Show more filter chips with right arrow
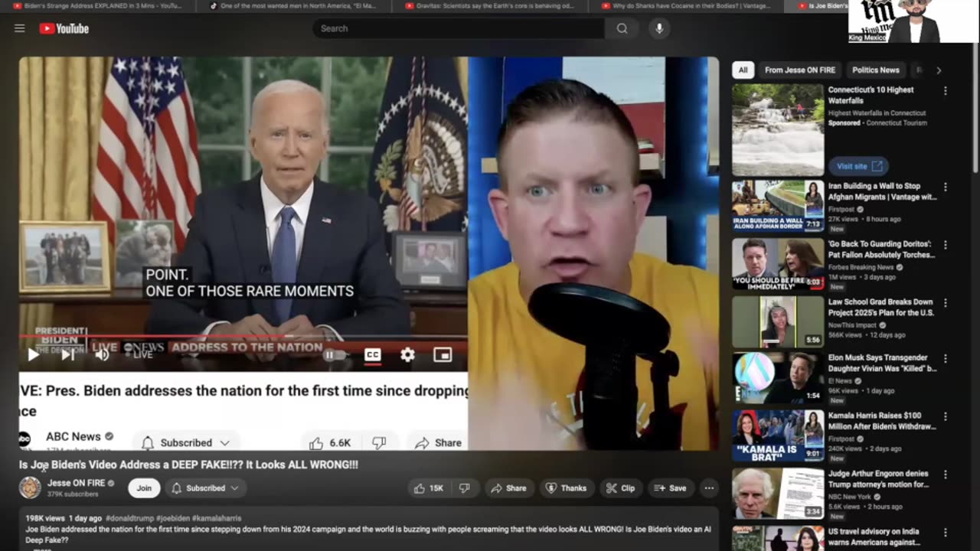980x551 pixels. coord(939,70)
